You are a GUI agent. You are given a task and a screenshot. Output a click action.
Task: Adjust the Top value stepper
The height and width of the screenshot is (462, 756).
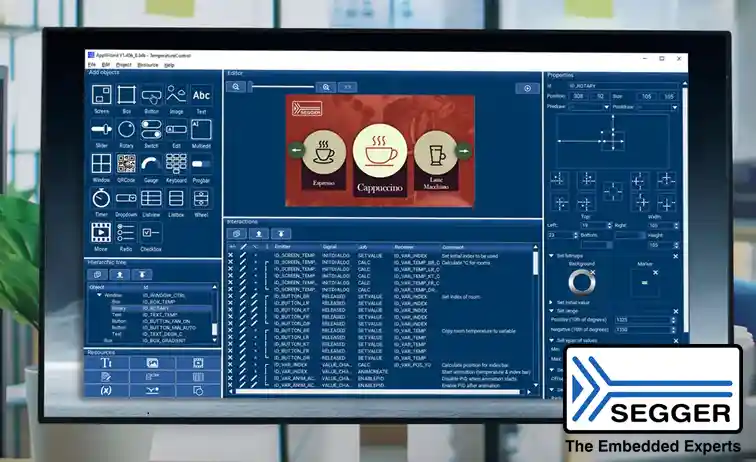coord(609,225)
